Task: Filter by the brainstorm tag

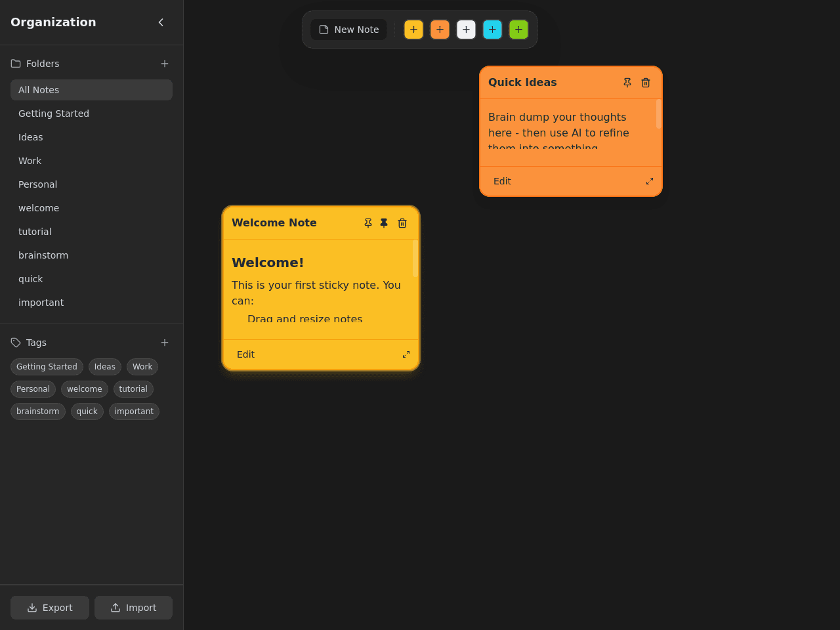Action: coord(38,411)
